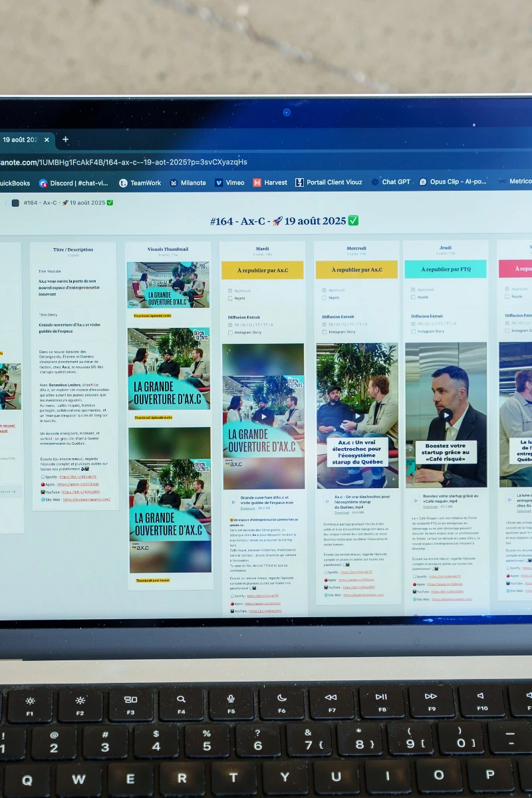Toggle 'Instagram Story' checkbox in the Jeudi column
This screenshot has height=798, width=532.
pyautogui.click(x=413, y=331)
